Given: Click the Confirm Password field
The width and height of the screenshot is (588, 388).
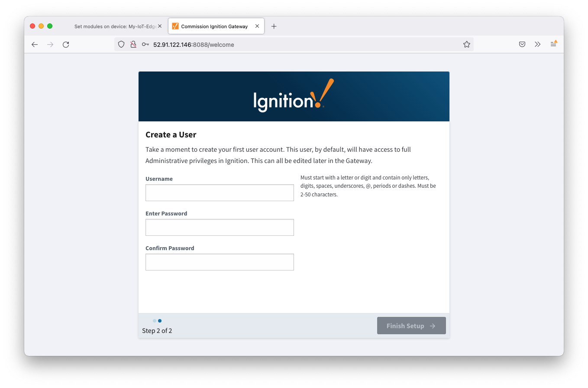Looking at the screenshot, I should 220,262.
